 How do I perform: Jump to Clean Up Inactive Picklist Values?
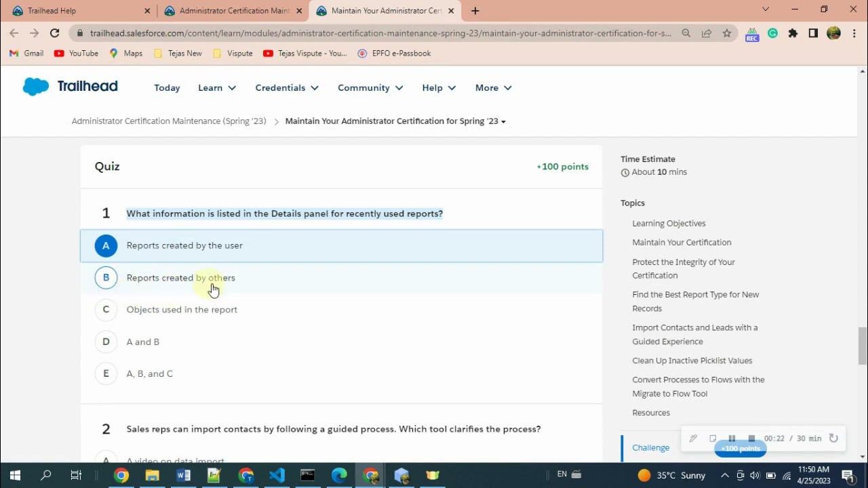[x=692, y=361]
